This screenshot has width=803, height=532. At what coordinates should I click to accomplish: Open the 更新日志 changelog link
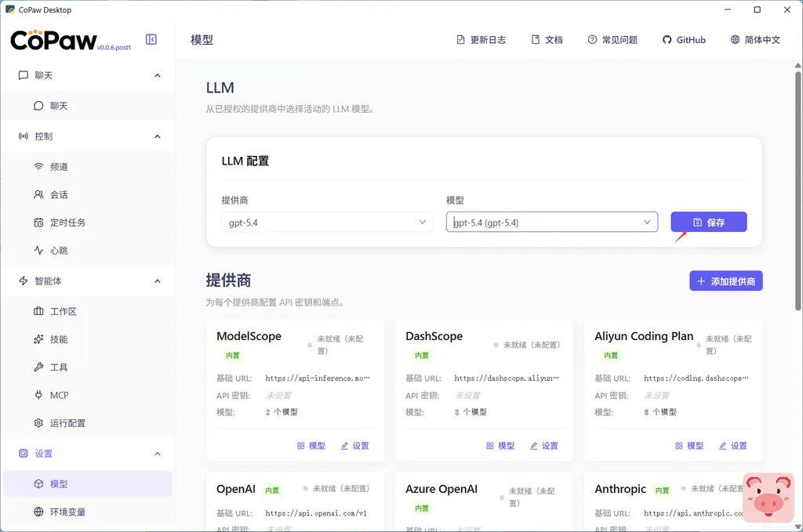pyautogui.click(x=481, y=40)
